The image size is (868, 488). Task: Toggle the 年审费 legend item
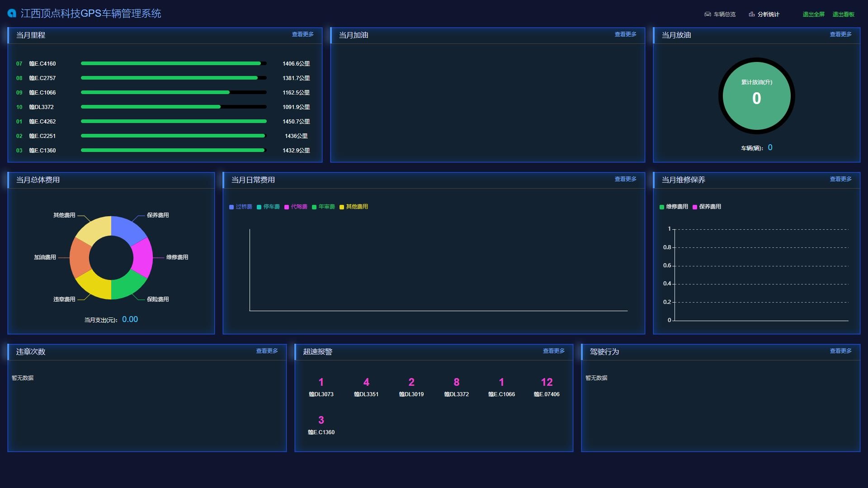pyautogui.click(x=323, y=207)
